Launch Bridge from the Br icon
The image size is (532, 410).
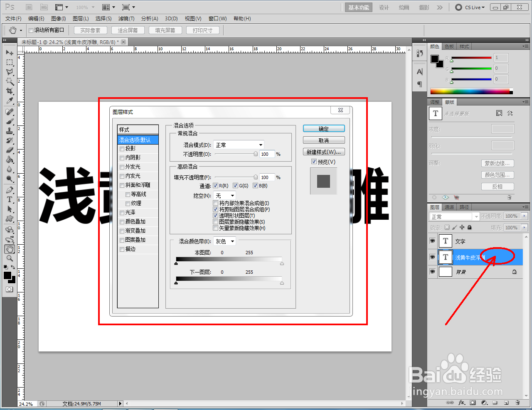click(29, 7)
